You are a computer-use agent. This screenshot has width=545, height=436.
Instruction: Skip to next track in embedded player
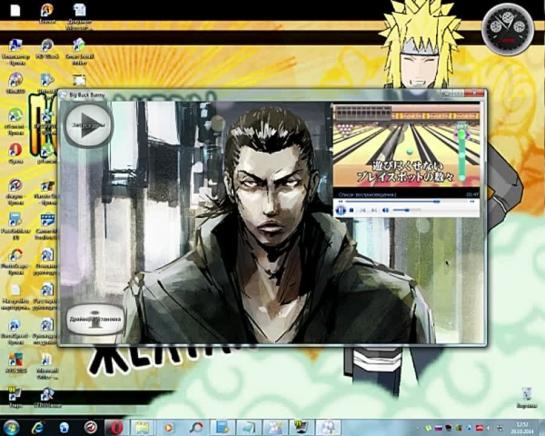tap(374, 210)
